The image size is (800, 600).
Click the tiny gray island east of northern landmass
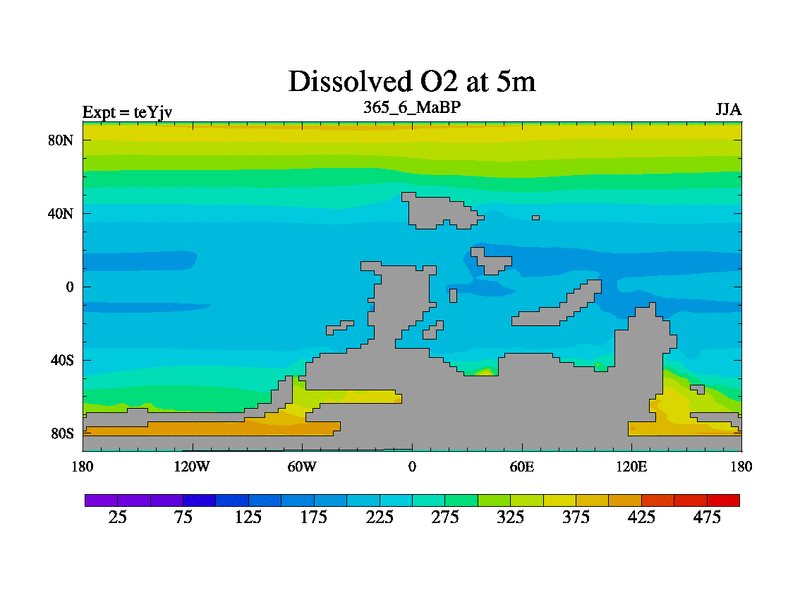[536, 217]
